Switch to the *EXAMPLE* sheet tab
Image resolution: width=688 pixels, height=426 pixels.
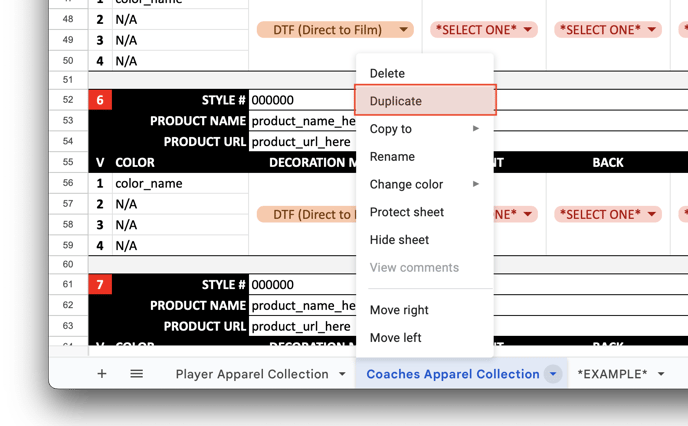tap(612, 374)
